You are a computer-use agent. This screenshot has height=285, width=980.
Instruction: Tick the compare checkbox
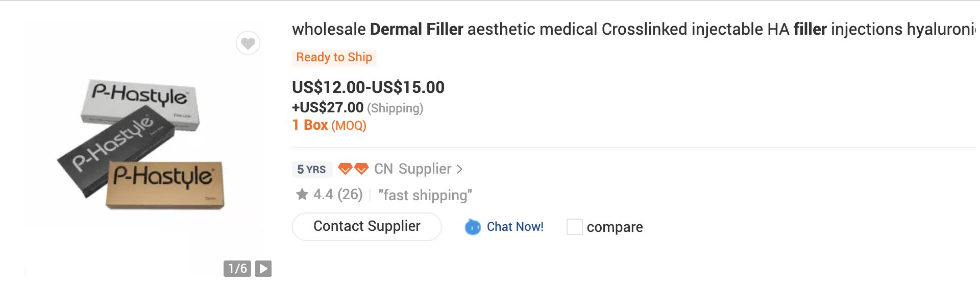click(575, 227)
